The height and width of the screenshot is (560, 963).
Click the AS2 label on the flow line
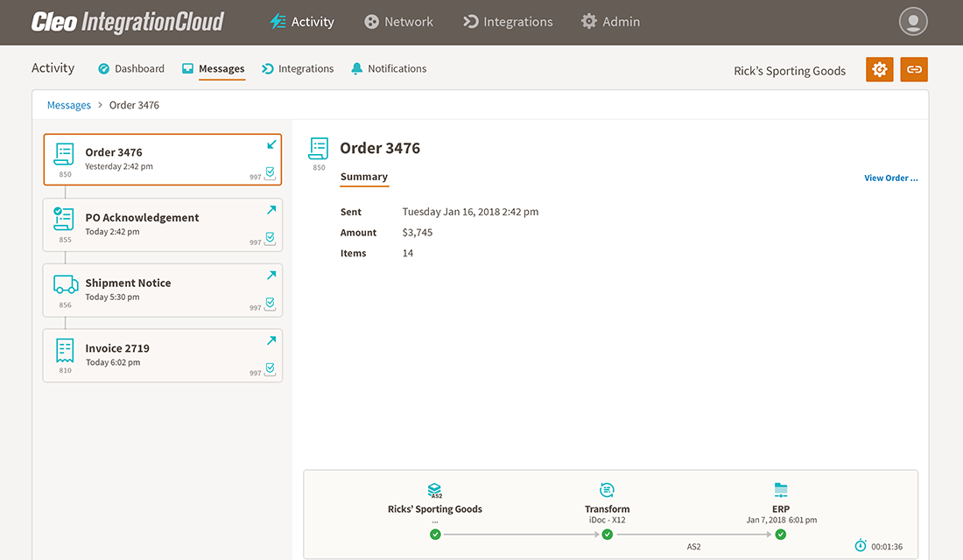693,547
